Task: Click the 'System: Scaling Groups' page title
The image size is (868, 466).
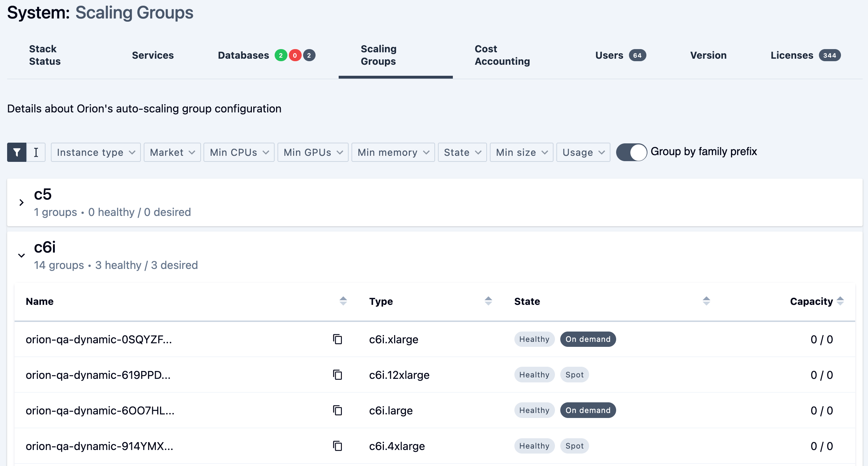Action: [100, 12]
